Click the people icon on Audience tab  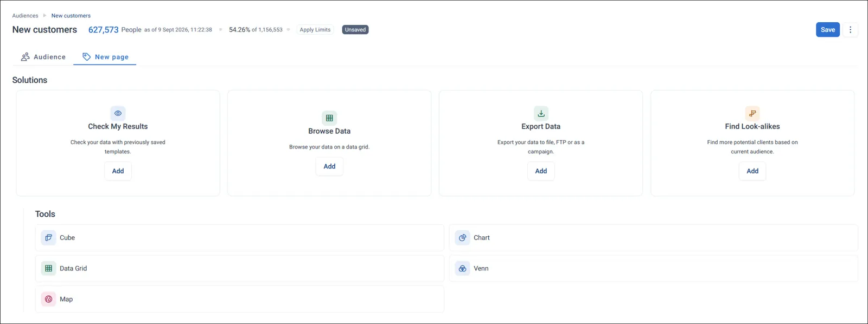[25, 57]
